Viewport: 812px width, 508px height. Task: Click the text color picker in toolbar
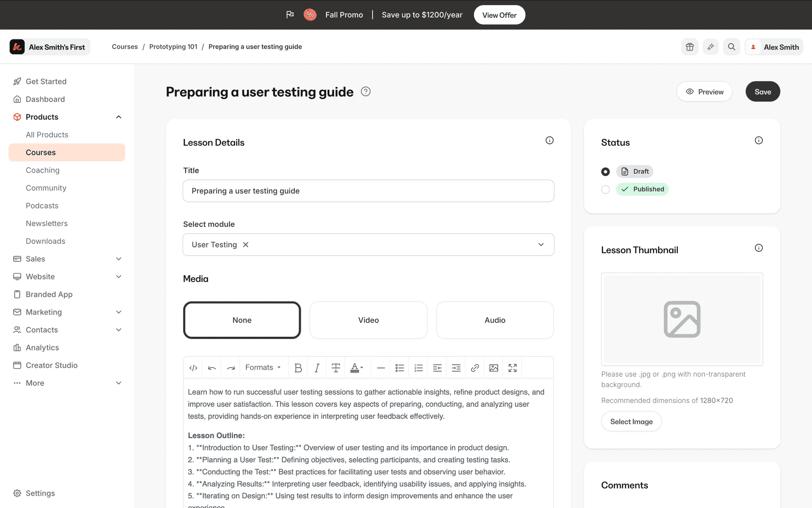[357, 368]
